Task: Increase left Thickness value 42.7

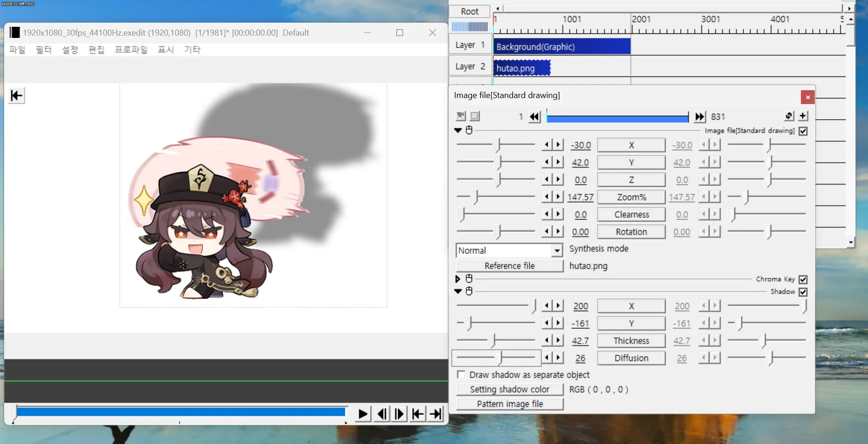Action: coord(558,340)
